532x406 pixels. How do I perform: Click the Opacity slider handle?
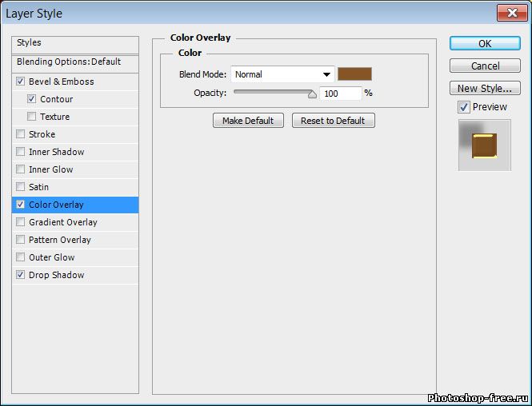point(312,94)
